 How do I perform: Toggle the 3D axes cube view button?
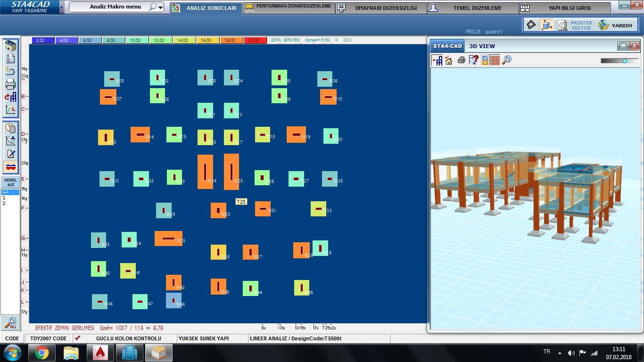(546, 25)
